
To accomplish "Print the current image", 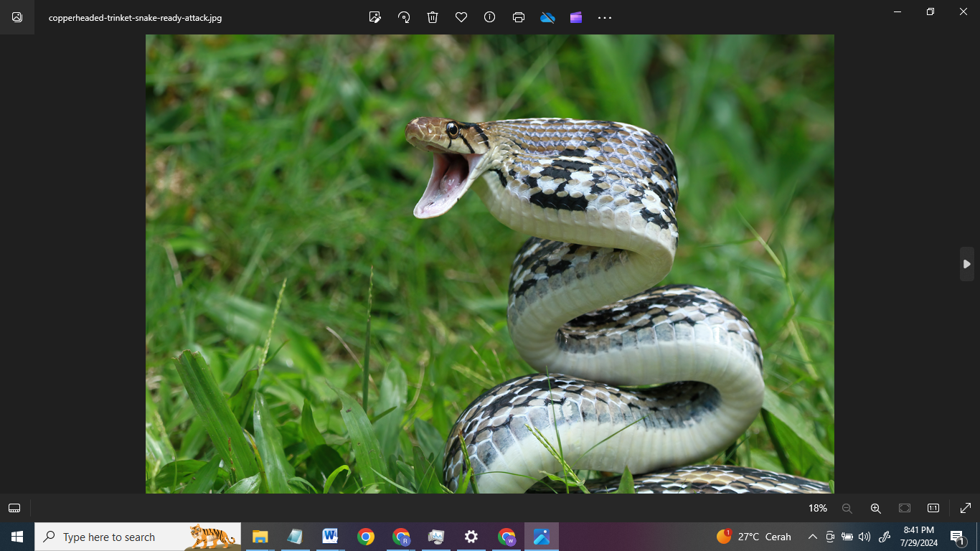I will (x=519, y=17).
